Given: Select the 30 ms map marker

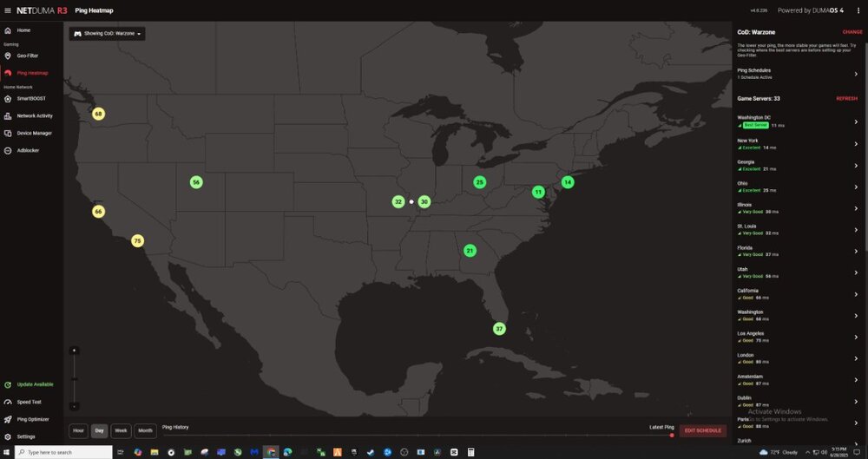Looking at the screenshot, I should tap(424, 201).
